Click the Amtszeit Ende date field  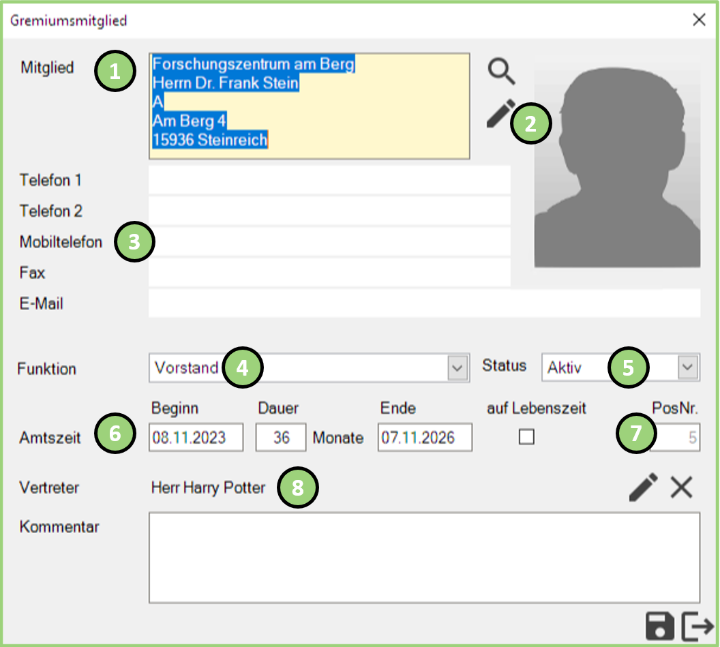[424, 437]
